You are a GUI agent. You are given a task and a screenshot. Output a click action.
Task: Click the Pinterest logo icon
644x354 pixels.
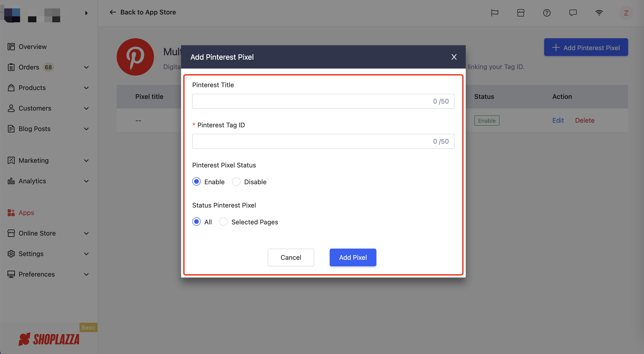[x=135, y=57]
